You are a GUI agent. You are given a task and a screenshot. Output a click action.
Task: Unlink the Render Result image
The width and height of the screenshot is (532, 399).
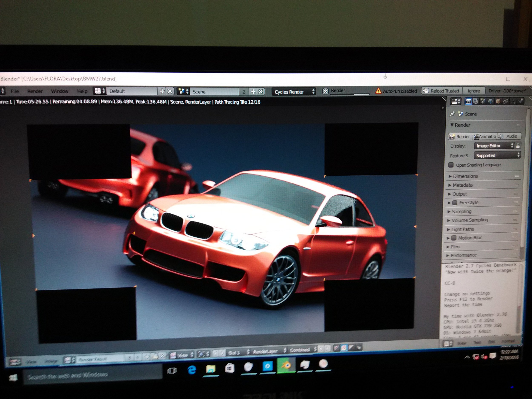coord(163,356)
